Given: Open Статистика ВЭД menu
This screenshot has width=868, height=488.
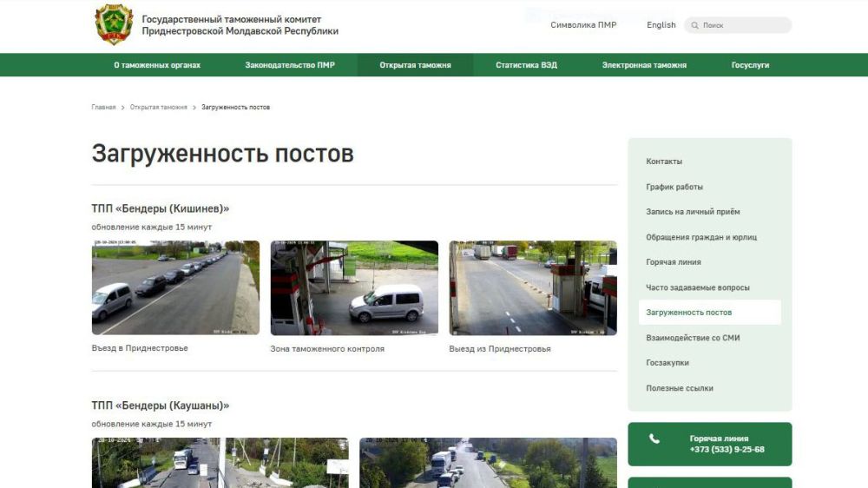Looking at the screenshot, I should pos(526,65).
